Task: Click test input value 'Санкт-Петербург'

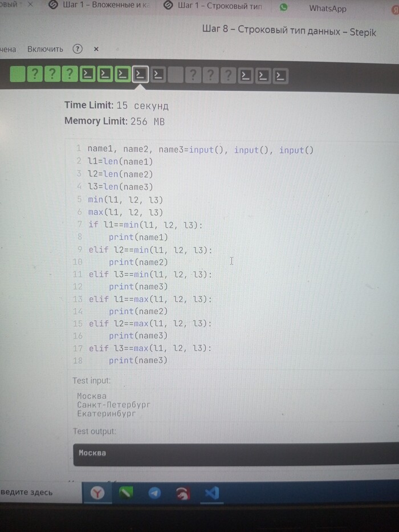Action: (x=113, y=404)
